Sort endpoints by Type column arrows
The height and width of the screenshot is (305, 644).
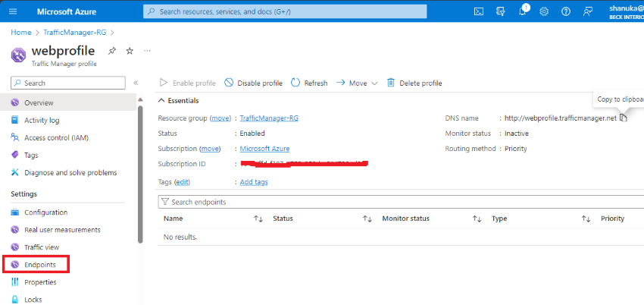[x=586, y=219]
